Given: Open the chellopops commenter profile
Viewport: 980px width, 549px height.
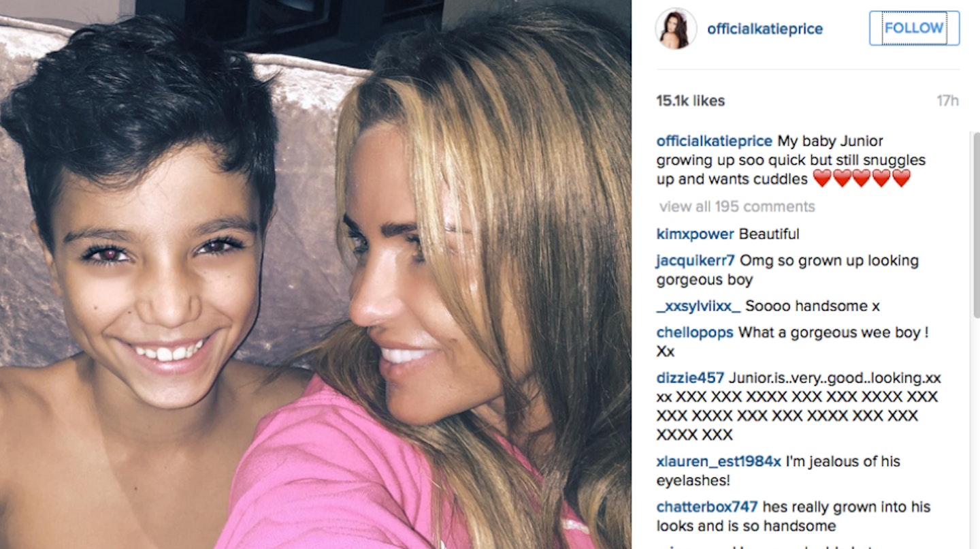Looking at the screenshot, I should tap(695, 333).
